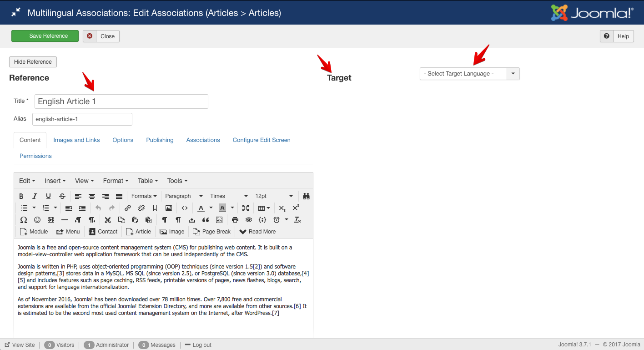Insert a special character with omega icon
Image resolution: width=644 pixels, height=350 pixels.
click(24, 220)
